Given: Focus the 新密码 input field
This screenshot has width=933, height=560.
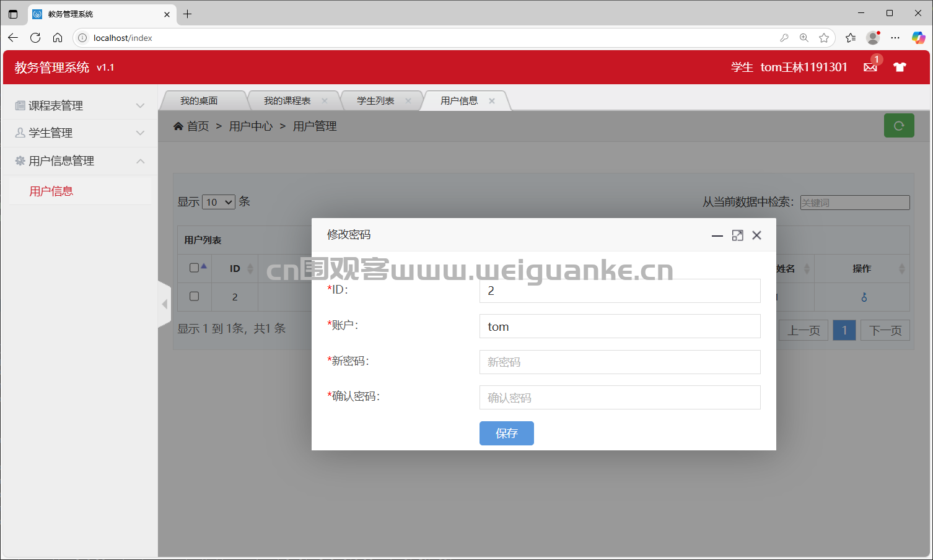Looking at the screenshot, I should coord(620,362).
